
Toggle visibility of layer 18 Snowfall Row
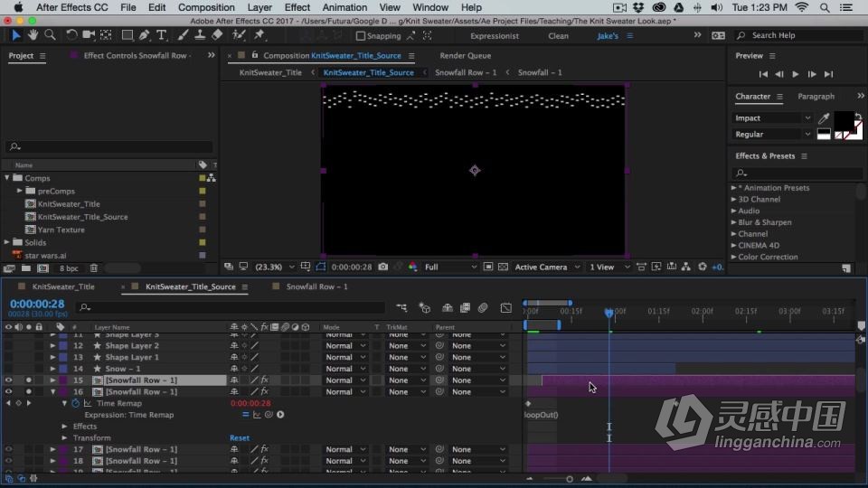[8, 461]
